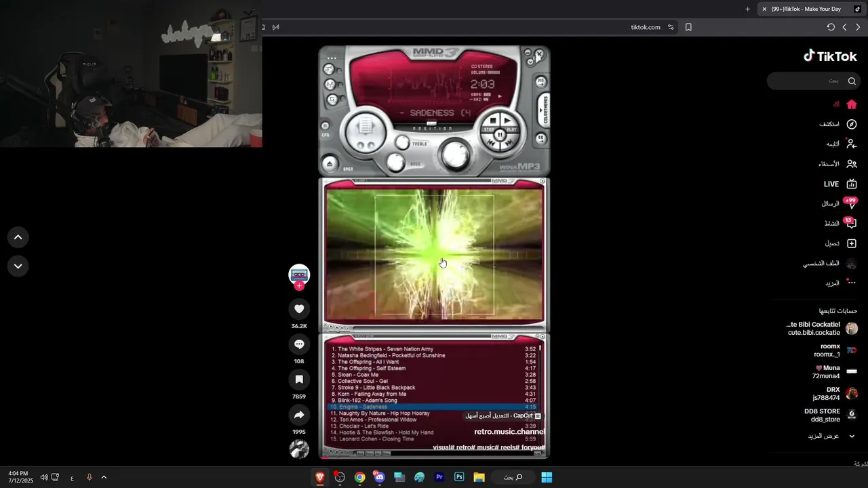Open File Explorer from taskbar
The width and height of the screenshot is (868, 488).
point(479,477)
